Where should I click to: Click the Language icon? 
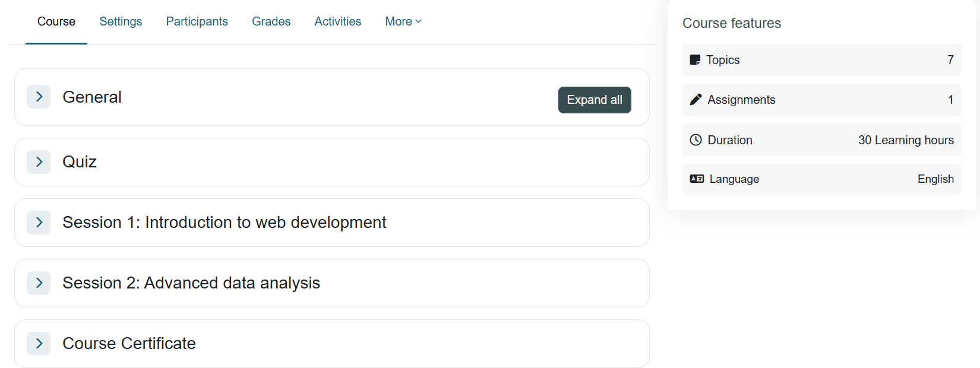coord(697,179)
